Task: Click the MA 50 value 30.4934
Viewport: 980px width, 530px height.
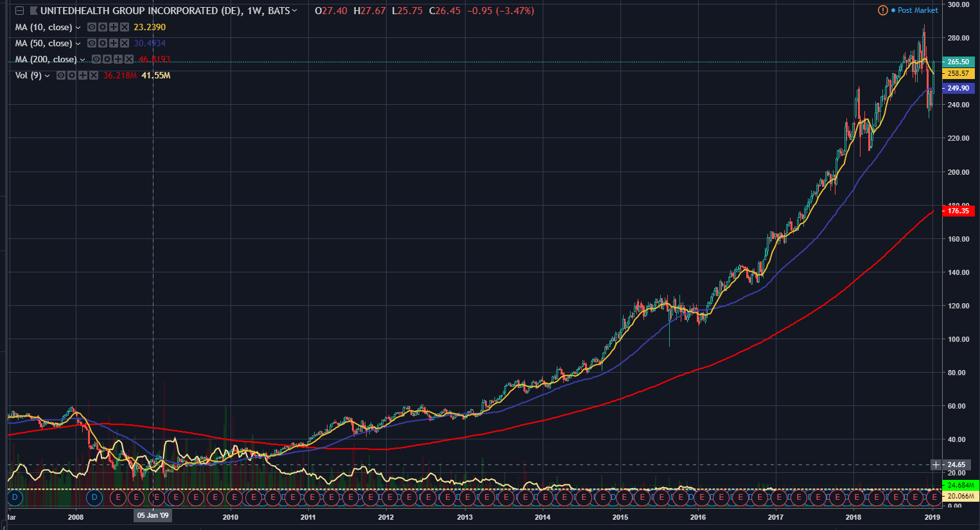Action: [150, 43]
